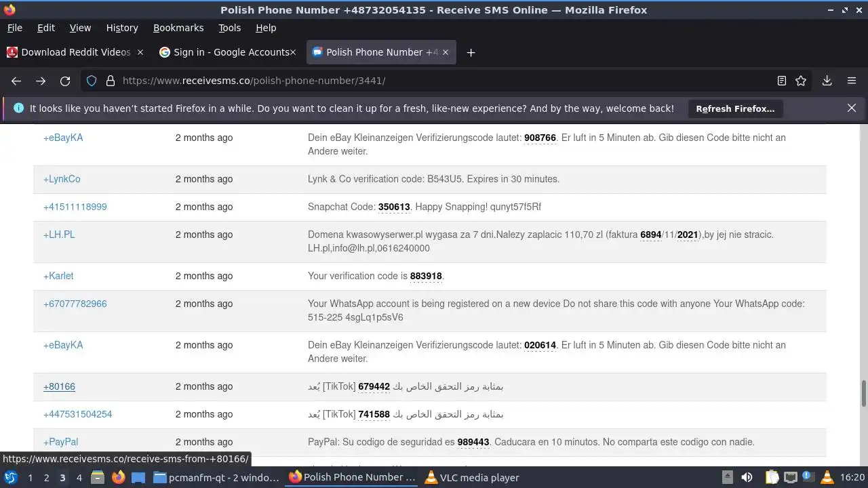Switch to virtual desktop 4

(79, 477)
